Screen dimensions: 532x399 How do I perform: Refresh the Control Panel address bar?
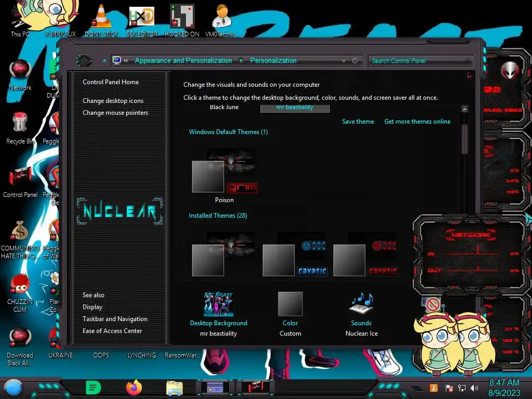pyautogui.click(x=355, y=61)
